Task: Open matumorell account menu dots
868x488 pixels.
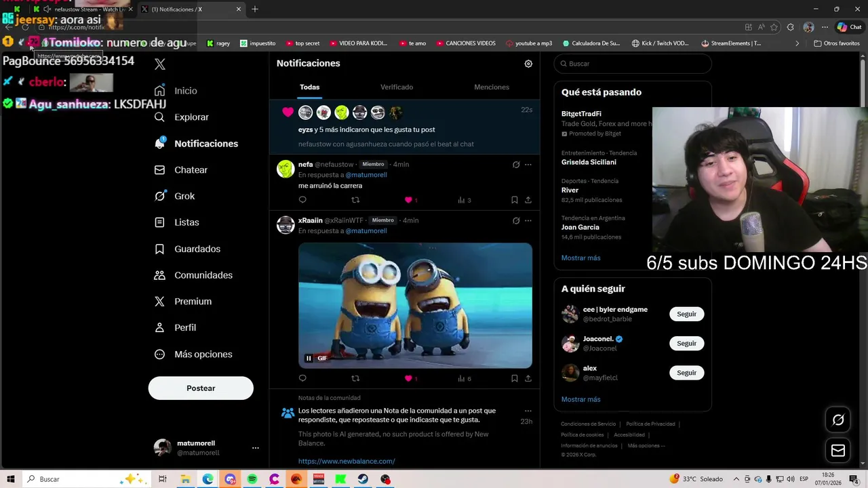Action: coord(256,448)
